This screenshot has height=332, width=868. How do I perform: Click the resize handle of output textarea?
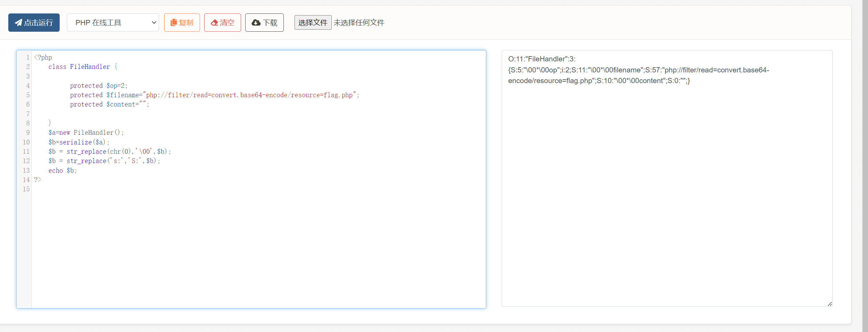click(829, 304)
